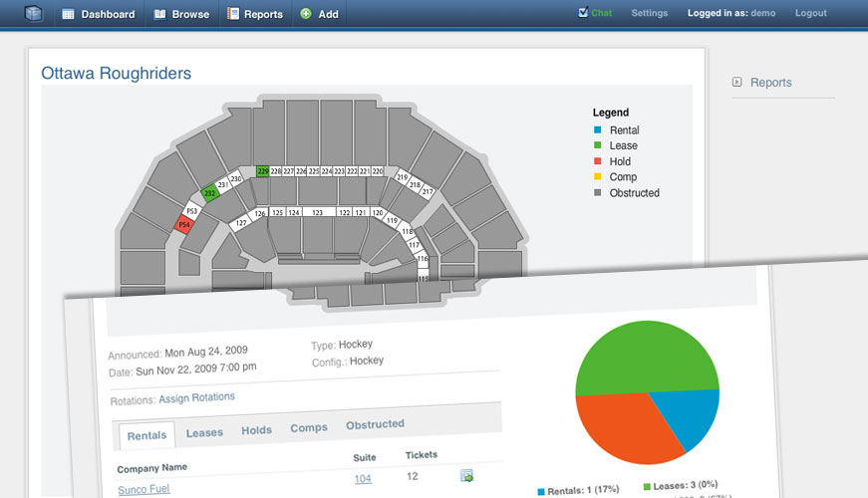Click the 'Sun Nov 22, 2009 7:00 pm' date
868x498 pixels.
click(x=196, y=370)
